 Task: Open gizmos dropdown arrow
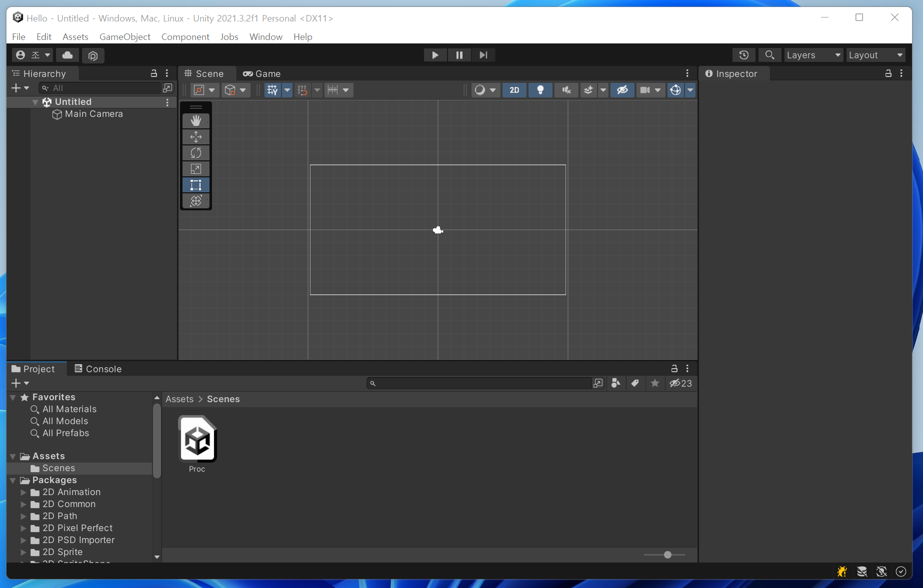point(690,90)
